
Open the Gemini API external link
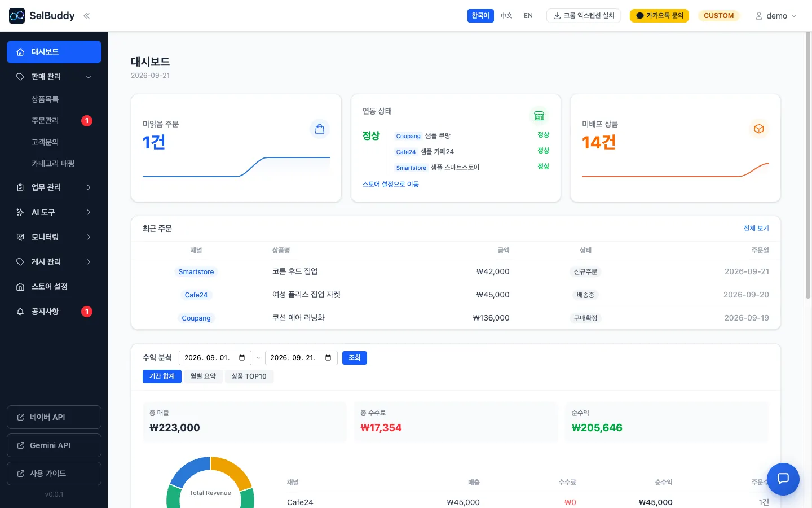(x=54, y=445)
